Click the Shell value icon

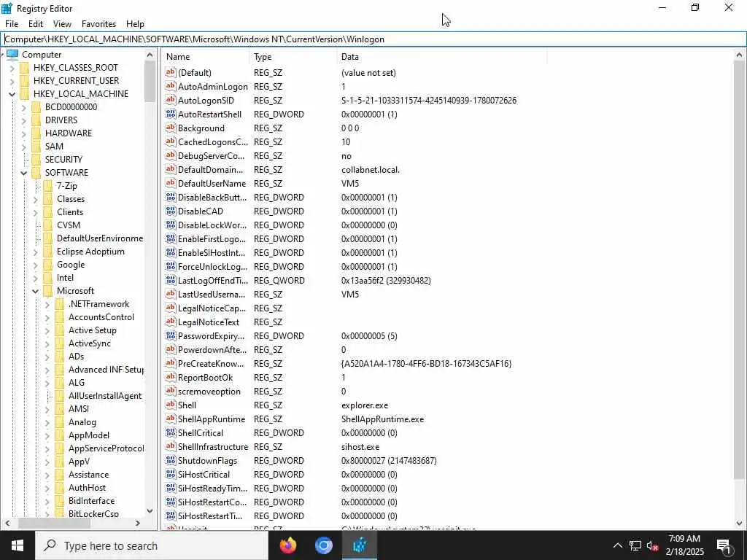pyautogui.click(x=171, y=405)
